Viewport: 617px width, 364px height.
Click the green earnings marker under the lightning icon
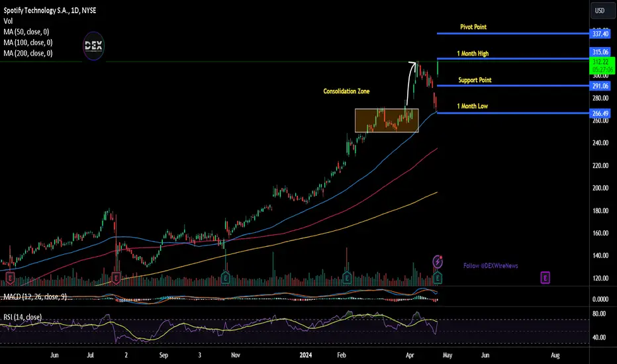point(438,278)
